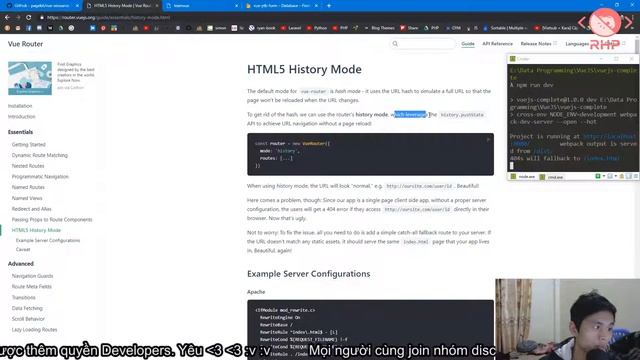
Task: Open Transitions in the sidebar
Action: click(24, 298)
